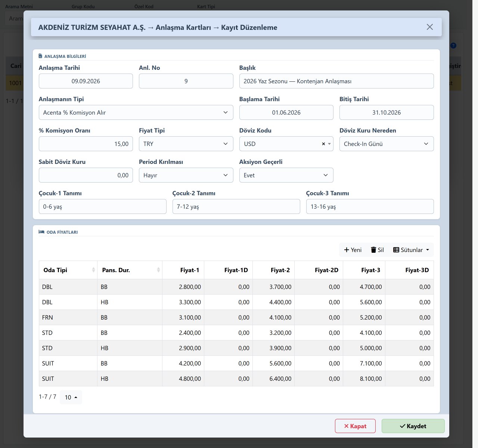Viewport: 478px width, 448px height.
Task: Click the 4.700,00 Fiyat-3 cell
Action: point(364,287)
